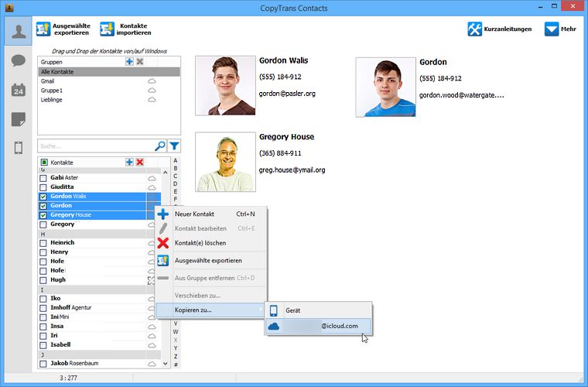Click the cloud icon beside Gruppe1
The height and width of the screenshot is (387, 588).
click(x=152, y=91)
